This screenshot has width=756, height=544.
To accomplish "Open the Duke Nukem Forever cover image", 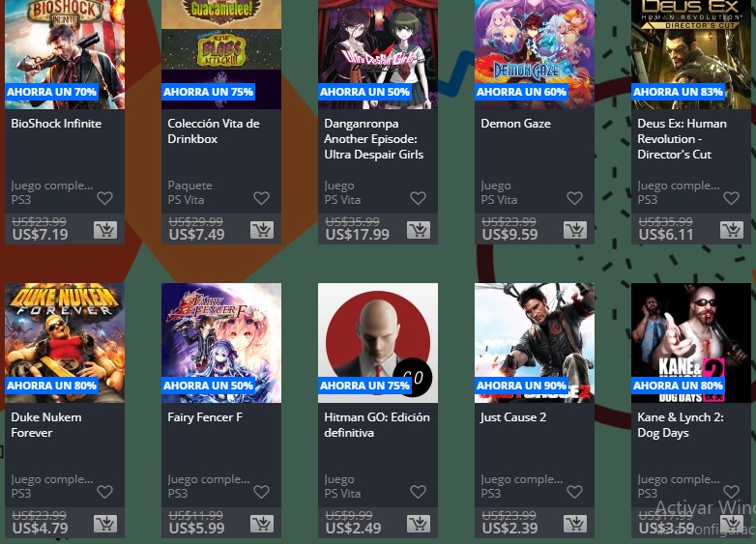I will 65,343.
